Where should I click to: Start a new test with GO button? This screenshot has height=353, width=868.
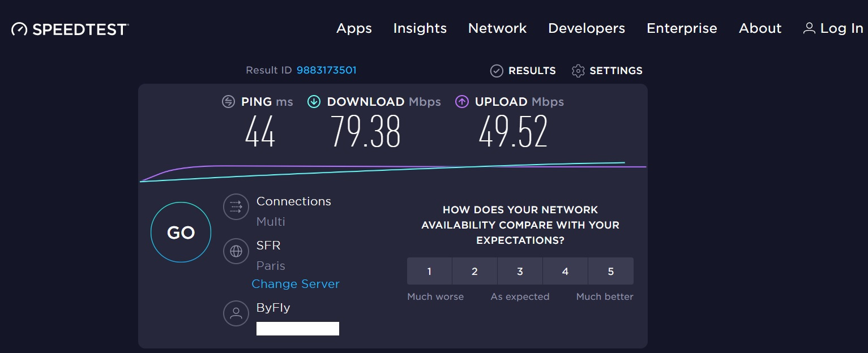[x=181, y=233]
